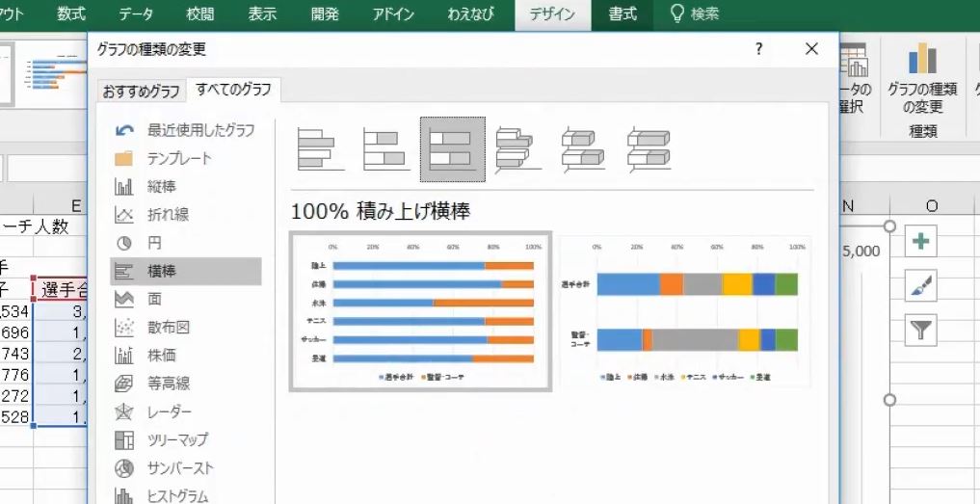The image size is (980, 504).
Task: Choose the 散布図 chart category
Action: point(186,328)
